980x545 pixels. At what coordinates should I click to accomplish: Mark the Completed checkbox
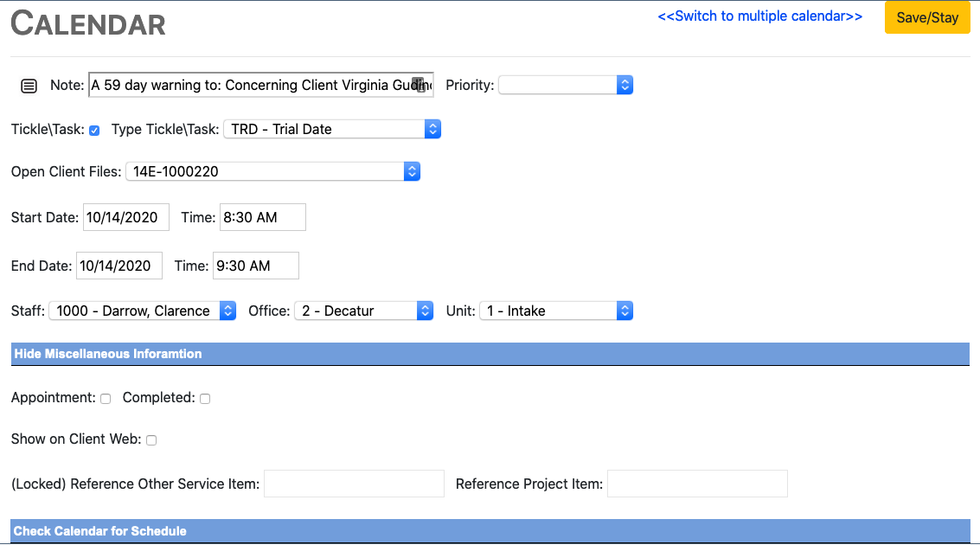click(x=205, y=399)
